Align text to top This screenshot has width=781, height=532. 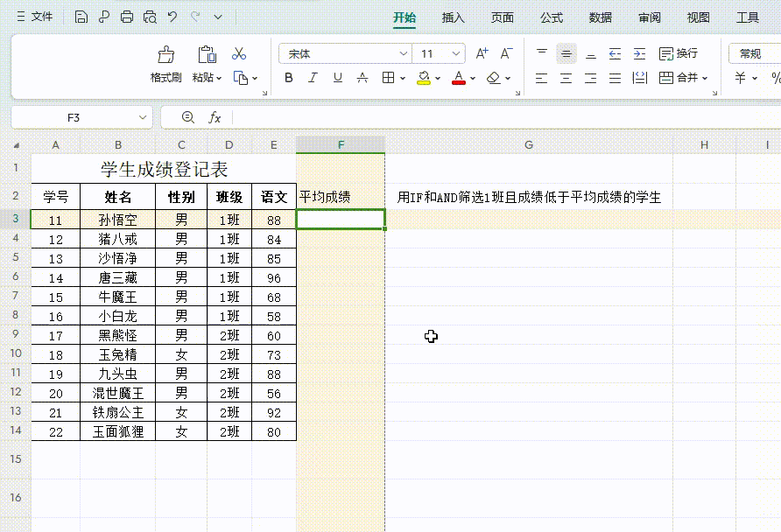542,53
